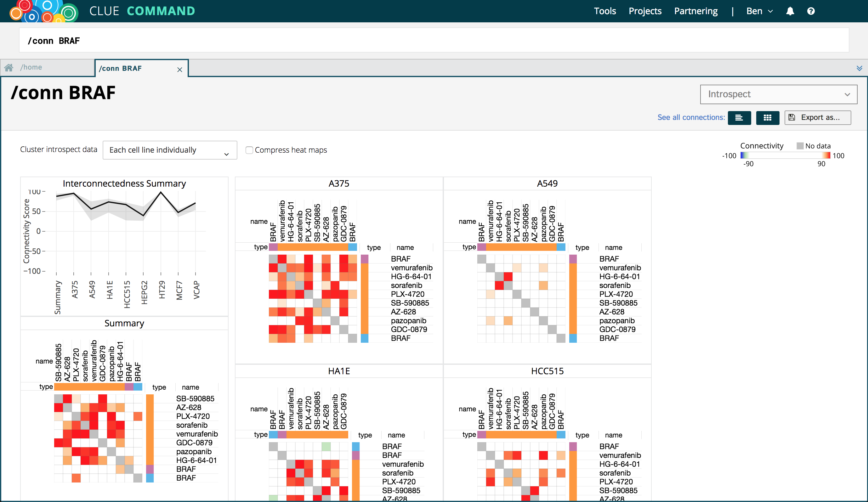Open the Projects menu
The image size is (868, 502).
click(645, 11)
